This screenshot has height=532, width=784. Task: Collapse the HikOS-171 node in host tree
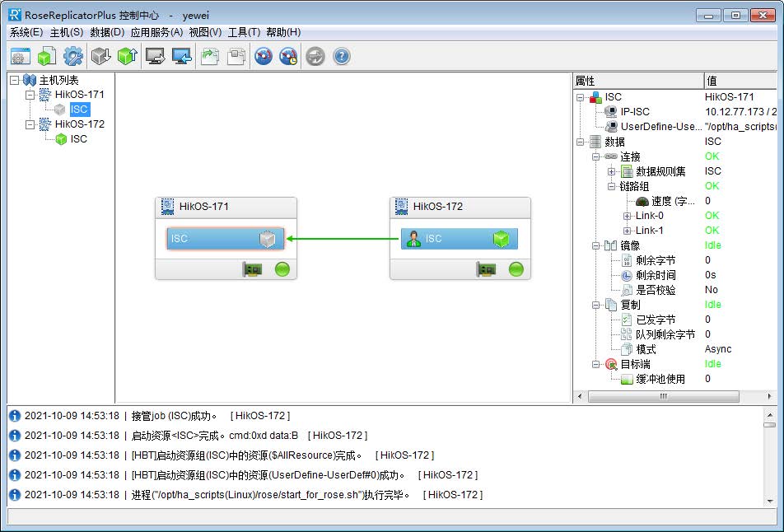click(30, 95)
